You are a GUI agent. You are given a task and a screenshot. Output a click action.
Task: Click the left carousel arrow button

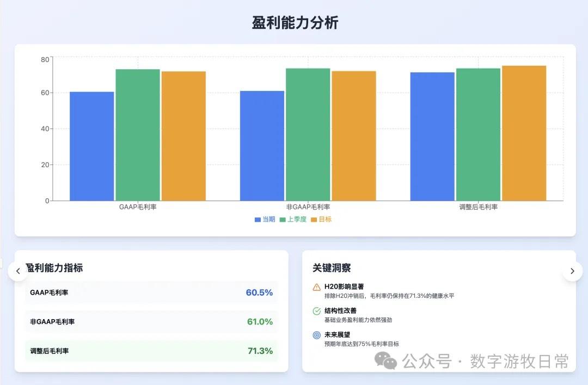click(18, 271)
